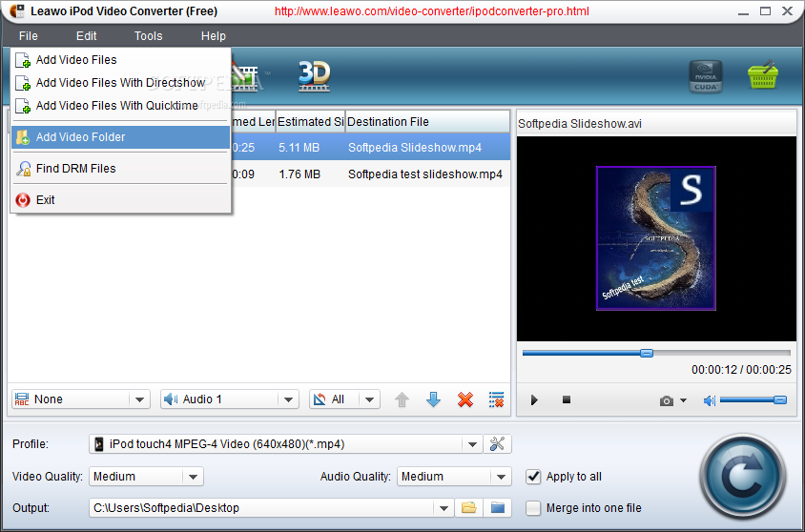Image resolution: width=805 pixels, height=532 pixels.
Task: Expand the subtitle None dropdown
Action: 139,399
